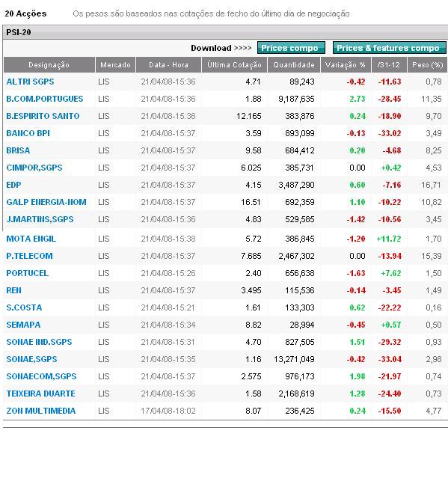The image size is (448, 499).
Task: Click the BRISA year-to-date value -4.68
Action: [392, 150]
